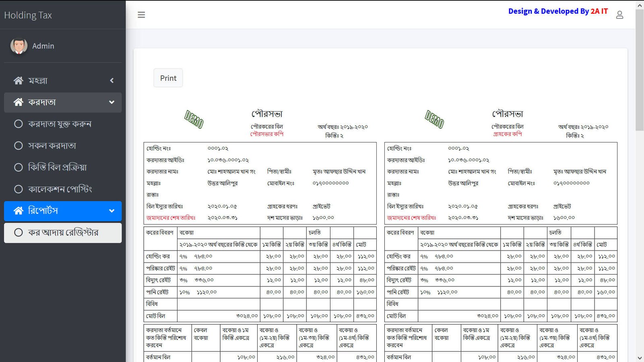Click the Holding Tax brand link
The width and height of the screenshot is (644, 362).
coord(28,15)
